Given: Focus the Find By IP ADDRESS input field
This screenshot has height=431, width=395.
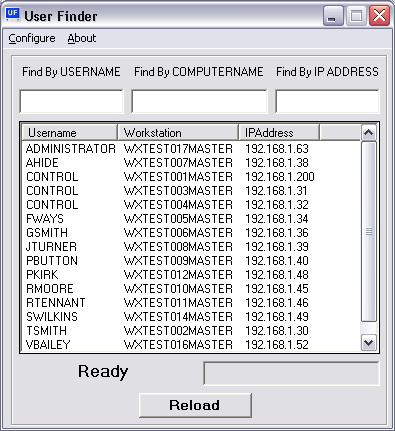Looking at the screenshot, I should pos(327,101).
